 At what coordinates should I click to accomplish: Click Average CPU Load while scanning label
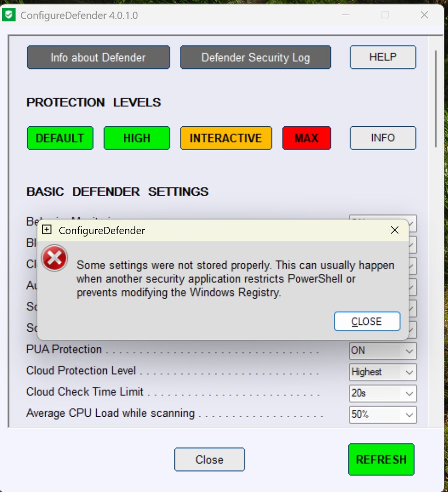[110, 413]
